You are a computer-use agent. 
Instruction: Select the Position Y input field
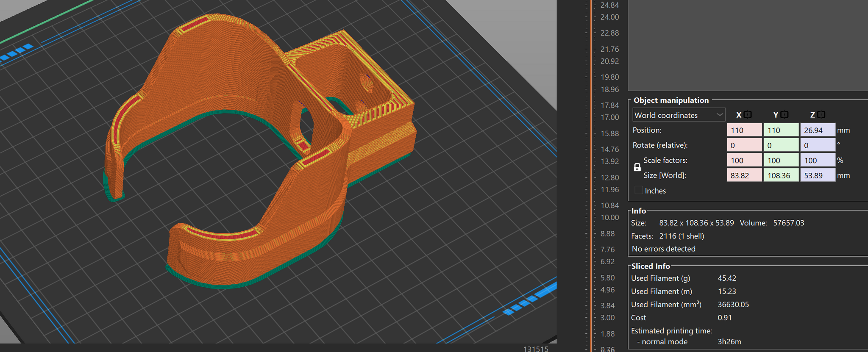[x=781, y=130]
